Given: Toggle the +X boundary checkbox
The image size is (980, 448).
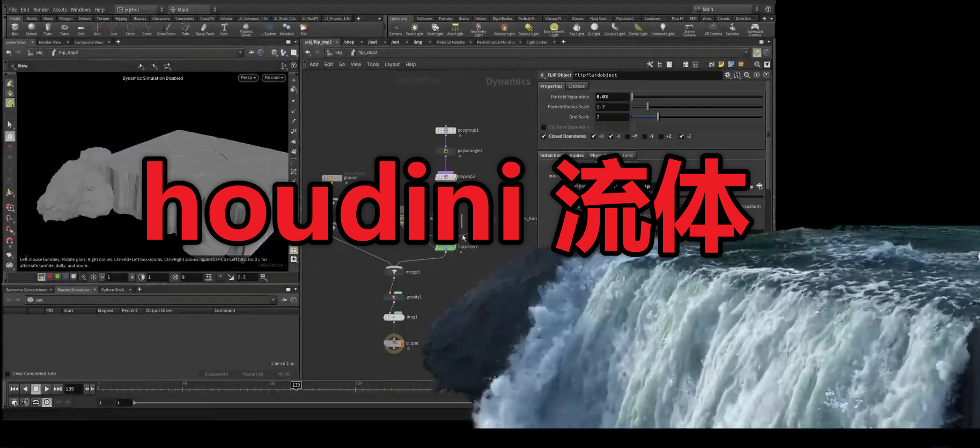Looking at the screenshot, I should (x=593, y=137).
